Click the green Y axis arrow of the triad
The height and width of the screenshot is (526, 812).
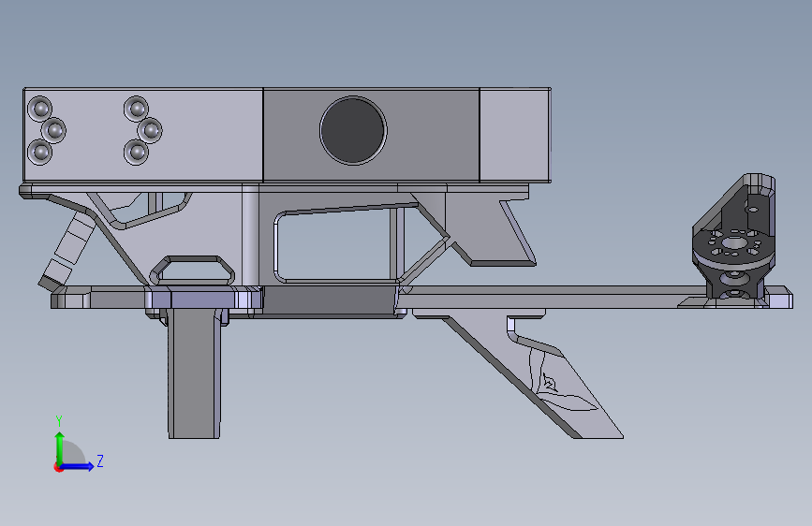pos(60,447)
